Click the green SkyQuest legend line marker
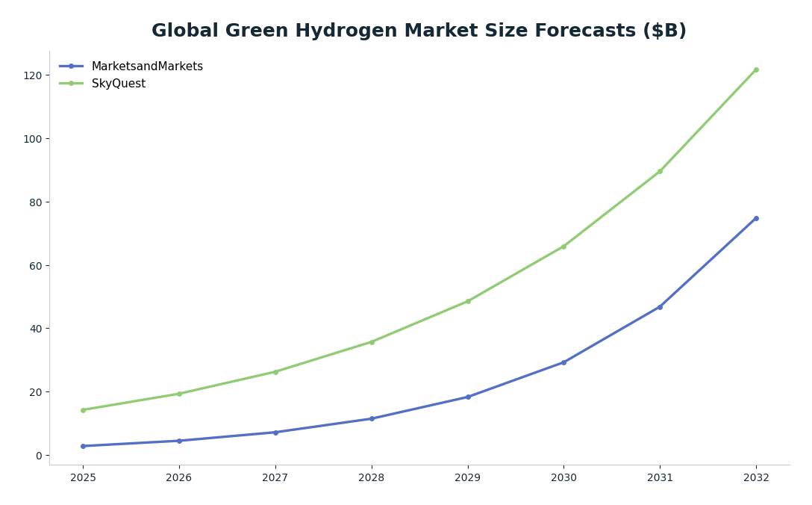Image resolution: width=812 pixels, height=505 pixels. point(72,84)
